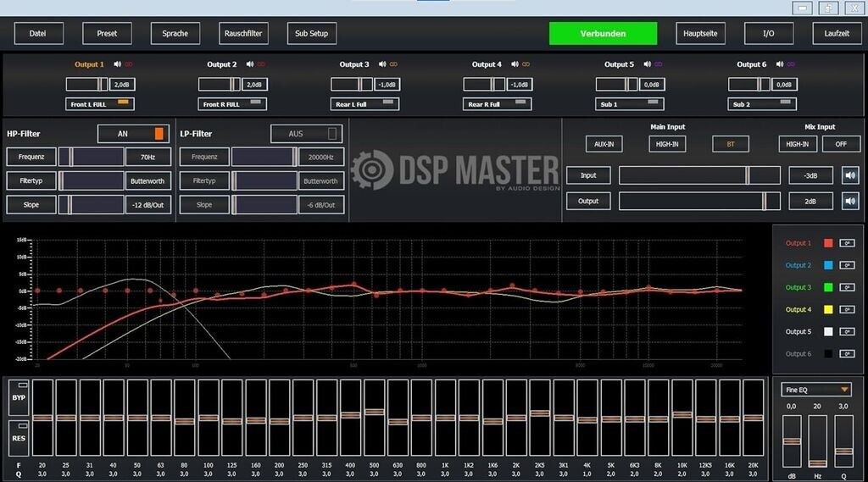Click the Output 3 green color swatch

click(x=828, y=287)
